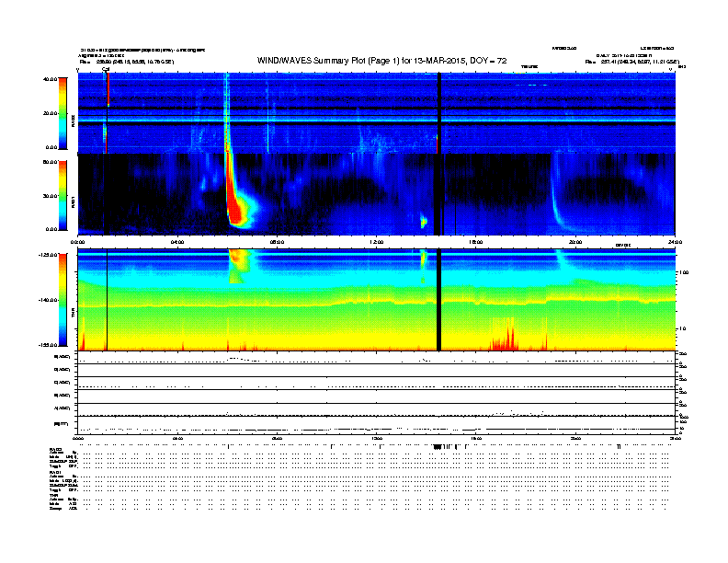Click the 12:00 tick label under RAD1 spectrogram
This screenshot has width=728, height=563.
click(377, 242)
